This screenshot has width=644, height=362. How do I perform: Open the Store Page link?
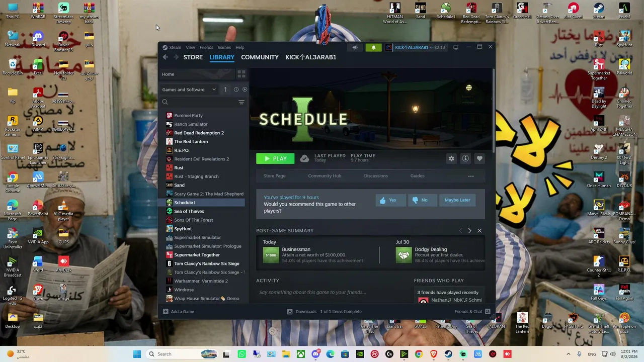pos(274,176)
